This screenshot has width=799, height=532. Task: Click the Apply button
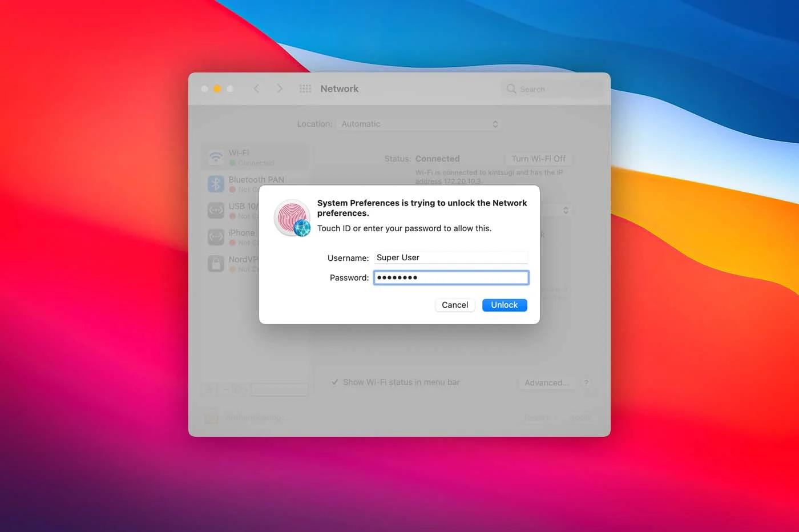tap(580, 418)
